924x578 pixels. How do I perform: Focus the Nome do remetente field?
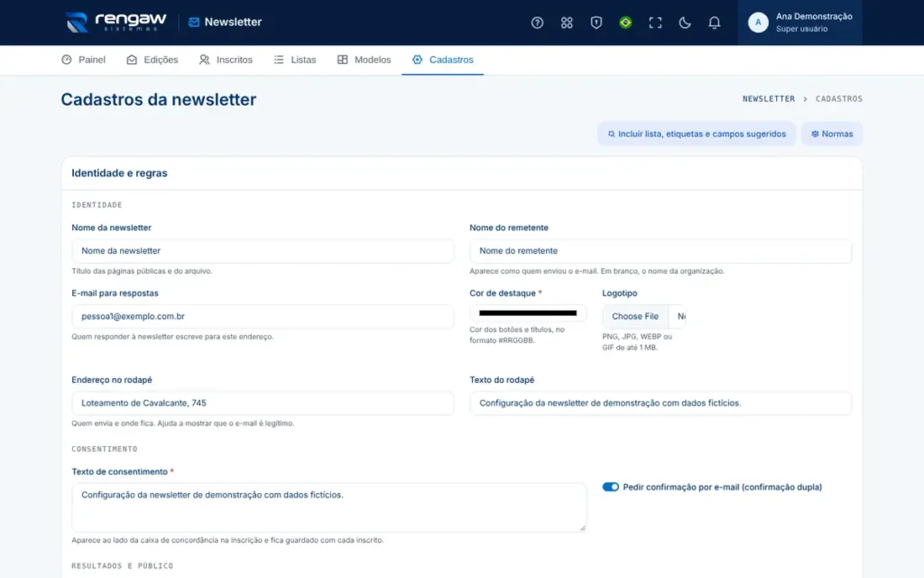click(x=660, y=251)
